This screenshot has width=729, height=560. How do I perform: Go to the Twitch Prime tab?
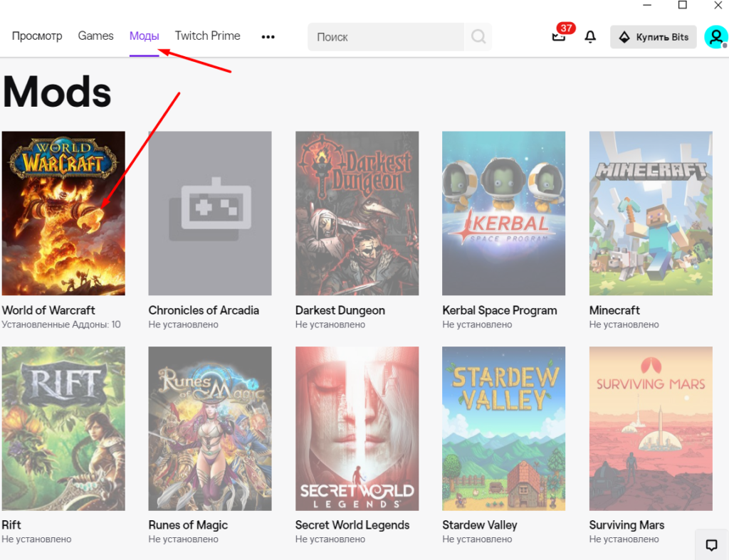pyautogui.click(x=207, y=36)
